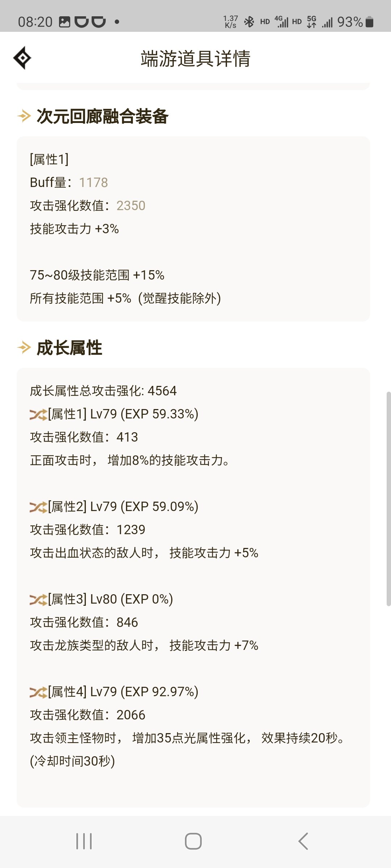The height and width of the screenshot is (868, 391).
Task: Tap Android home button
Action: point(193,841)
